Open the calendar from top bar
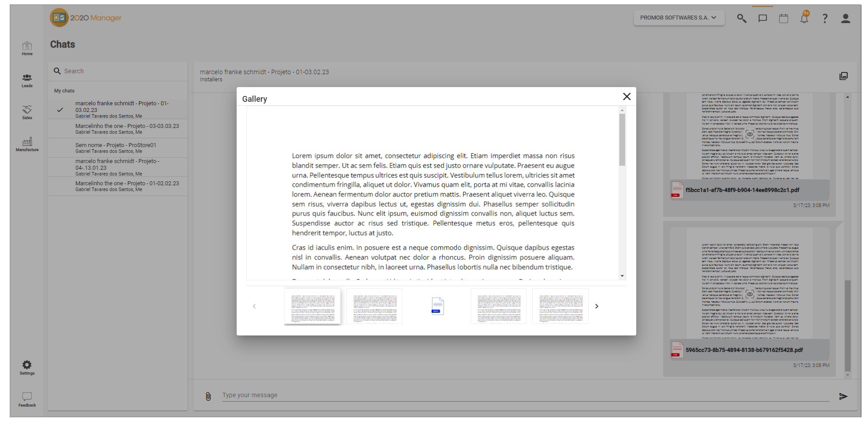The width and height of the screenshot is (868, 427). 784,18
